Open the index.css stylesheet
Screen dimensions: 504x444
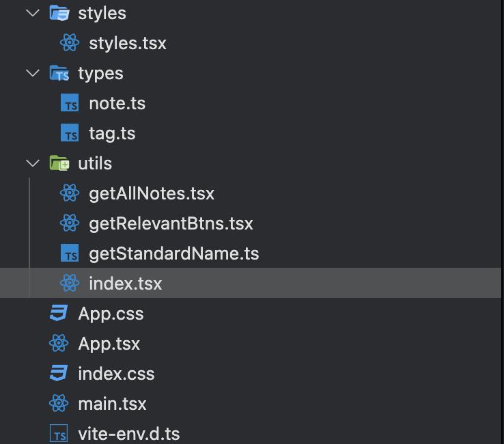116,374
